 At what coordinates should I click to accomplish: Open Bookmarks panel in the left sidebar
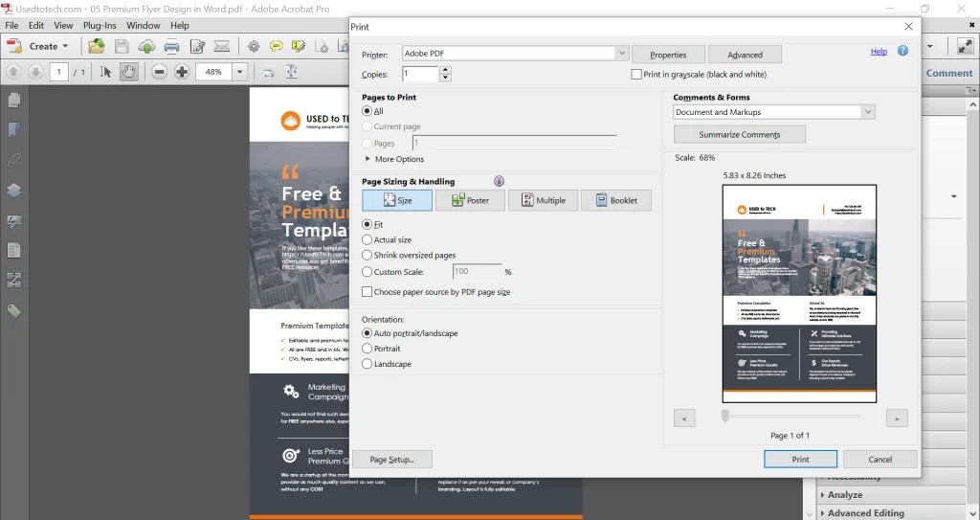pos(13,129)
